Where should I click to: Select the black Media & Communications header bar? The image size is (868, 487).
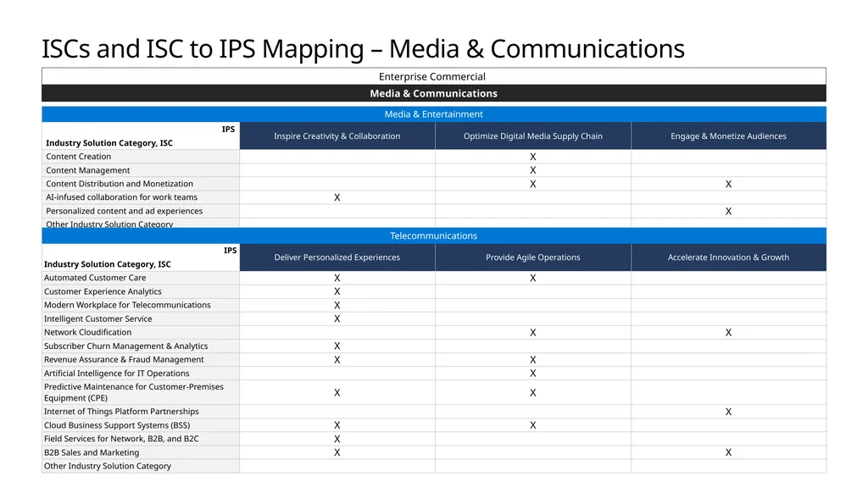point(434,93)
